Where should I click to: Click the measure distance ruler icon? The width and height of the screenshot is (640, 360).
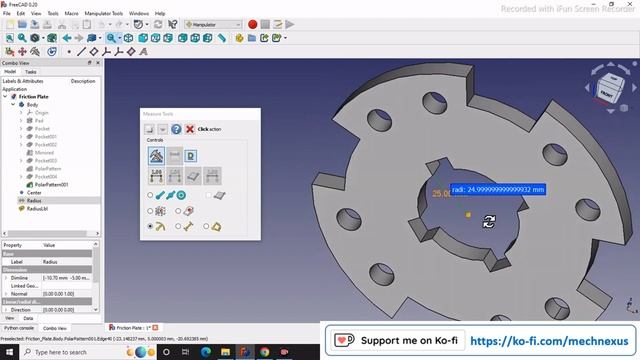coord(222,38)
